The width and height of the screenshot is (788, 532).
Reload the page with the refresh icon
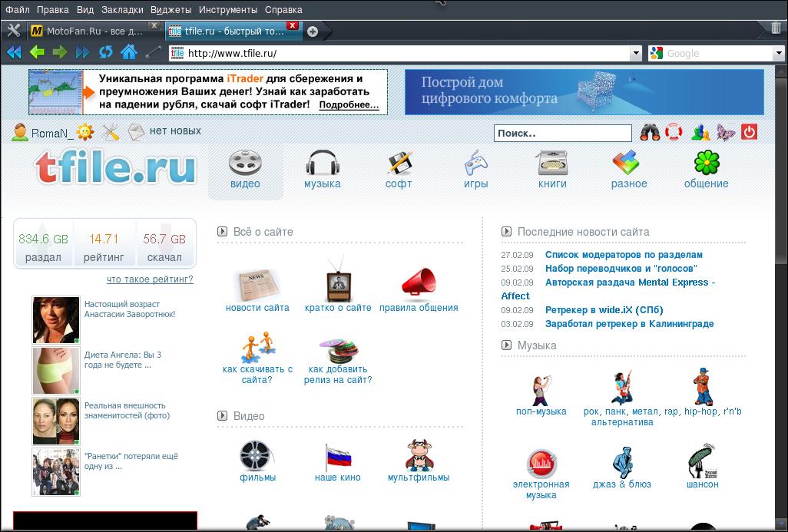click(105, 51)
